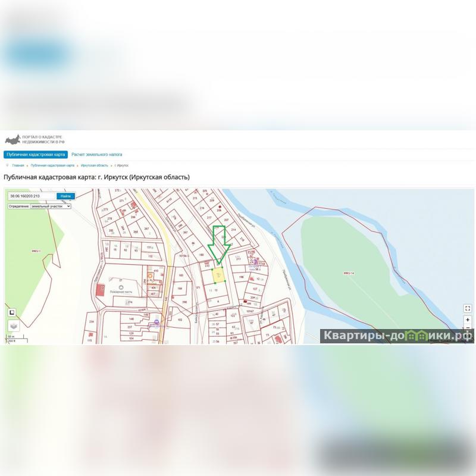Zoom out with the minus button
The image size is (476, 476).
click(x=468, y=328)
